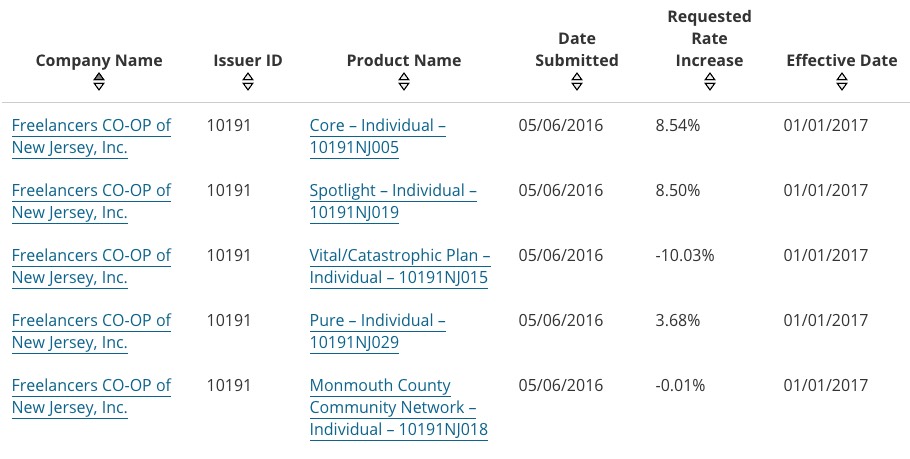Screen dimensions: 910x459
Task: Click the Issuer ID sort arrows
Action: (x=248, y=83)
